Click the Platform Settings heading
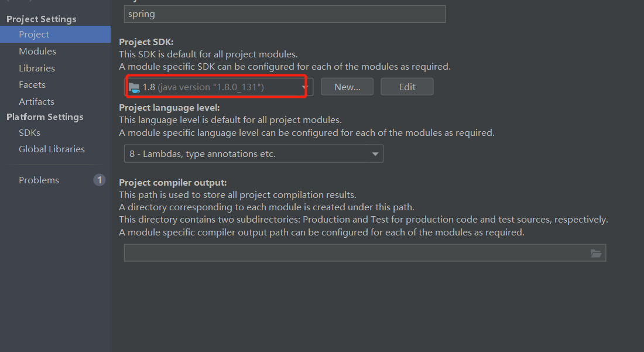The height and width of the screenshot is (352, 644). [44, 117]
